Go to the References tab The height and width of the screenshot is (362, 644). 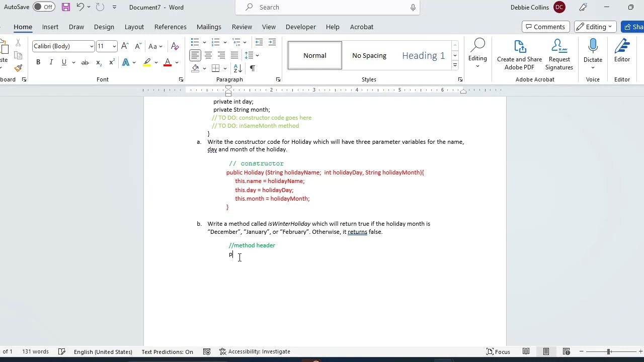[x=171, y=27]
